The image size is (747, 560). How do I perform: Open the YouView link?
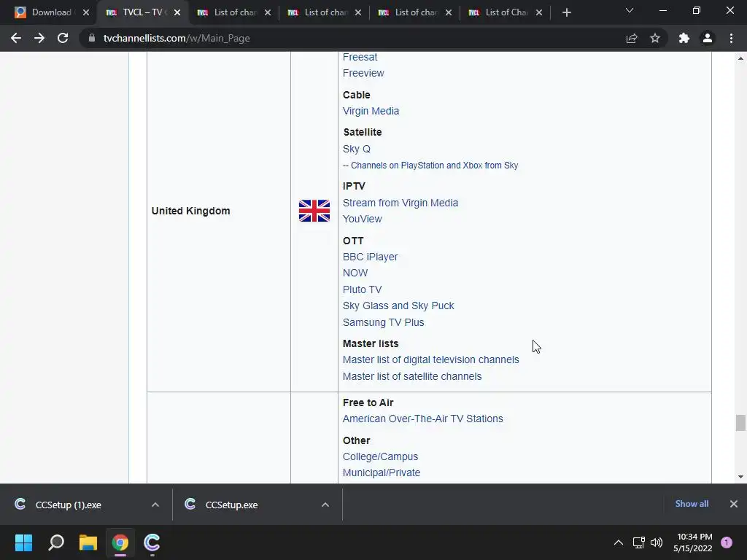[362, 219]
